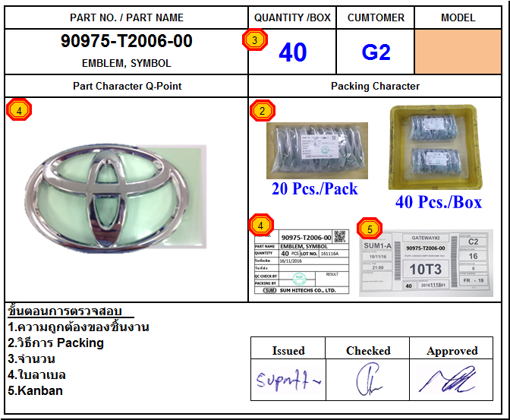Viewport: 510px width, 420px height.
Task: Select time '21:00' on the Kanban card
Action: pos(378,267)
